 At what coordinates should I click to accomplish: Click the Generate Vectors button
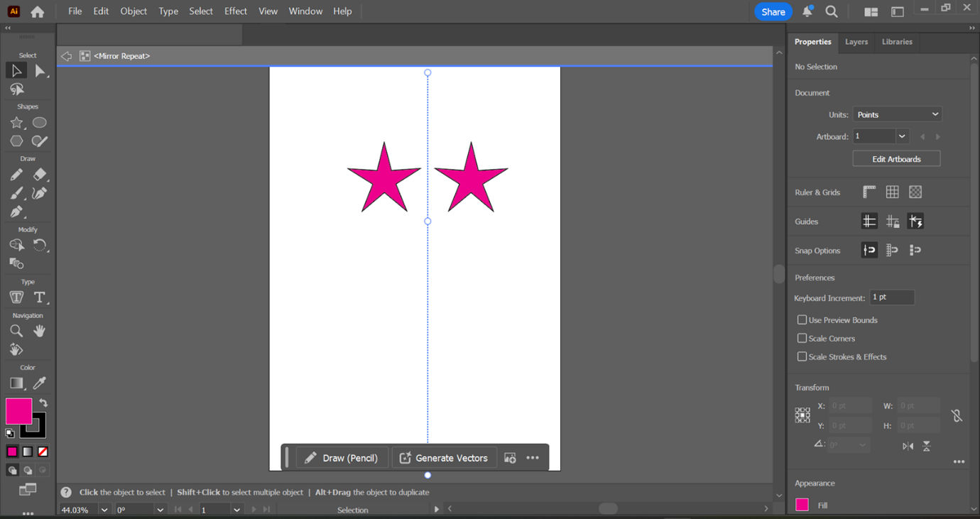point(445,457)
